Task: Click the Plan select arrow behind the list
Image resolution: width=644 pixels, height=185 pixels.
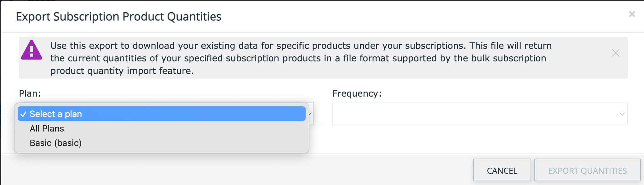Action: click(x=311, y=114)
